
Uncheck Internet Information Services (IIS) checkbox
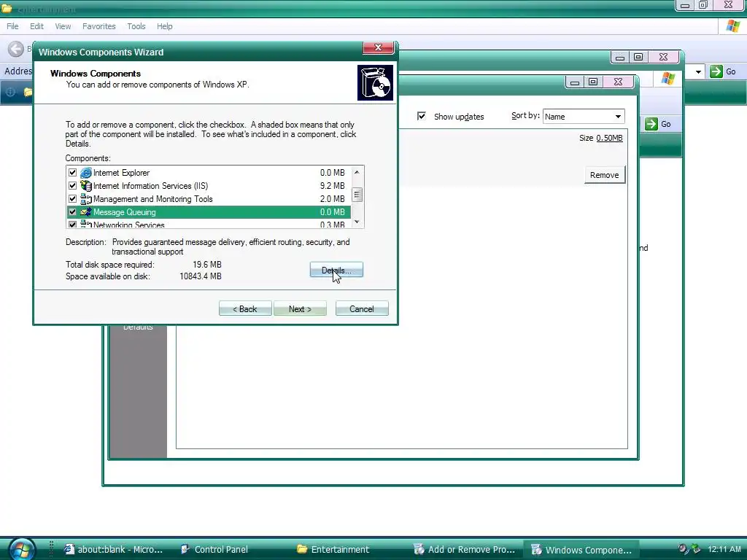coord(72,186)
